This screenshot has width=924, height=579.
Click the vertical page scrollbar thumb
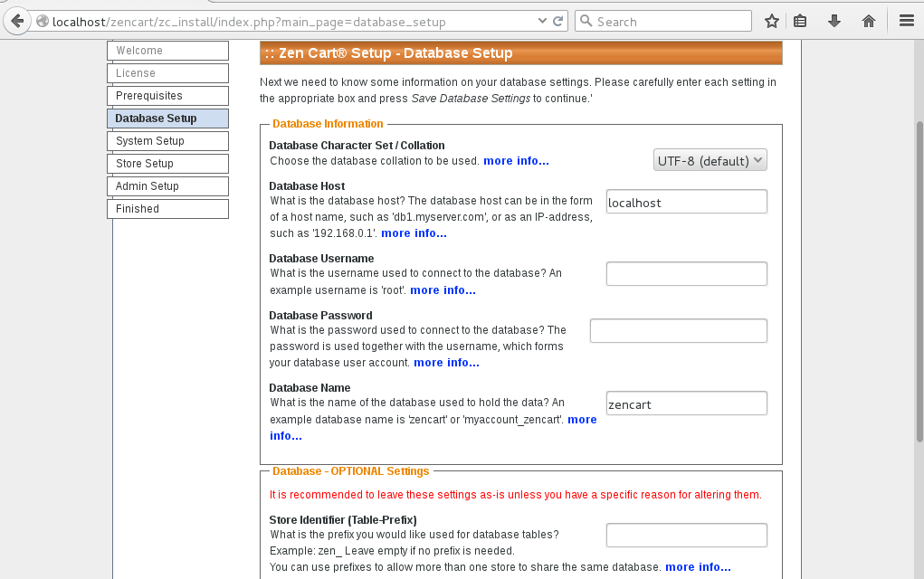tap(919, 281)
